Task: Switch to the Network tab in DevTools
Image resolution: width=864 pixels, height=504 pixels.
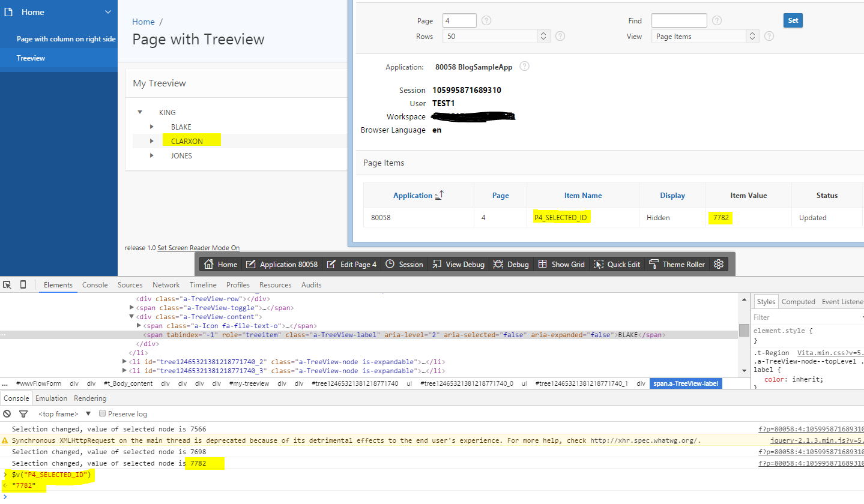Action: (x=166, y=284)
